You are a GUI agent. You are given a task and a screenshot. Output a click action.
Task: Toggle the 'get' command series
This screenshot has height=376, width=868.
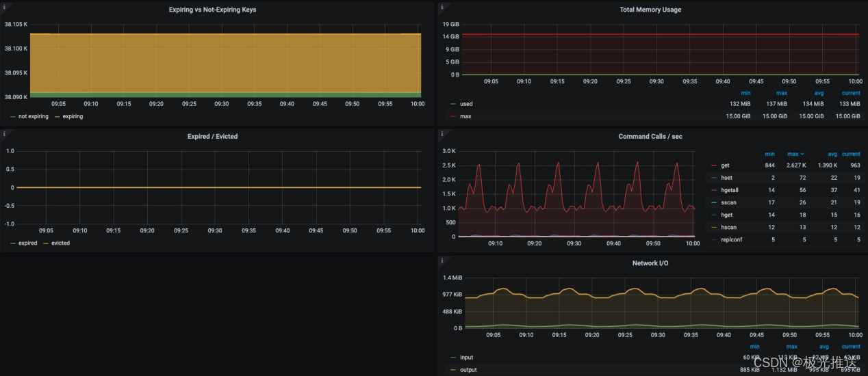[x=725, y=165]
